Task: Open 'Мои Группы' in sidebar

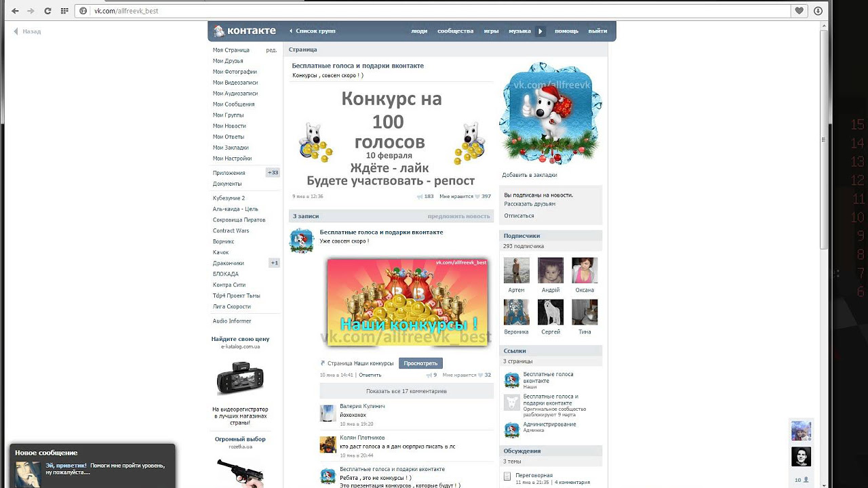Action: [228, 115]
